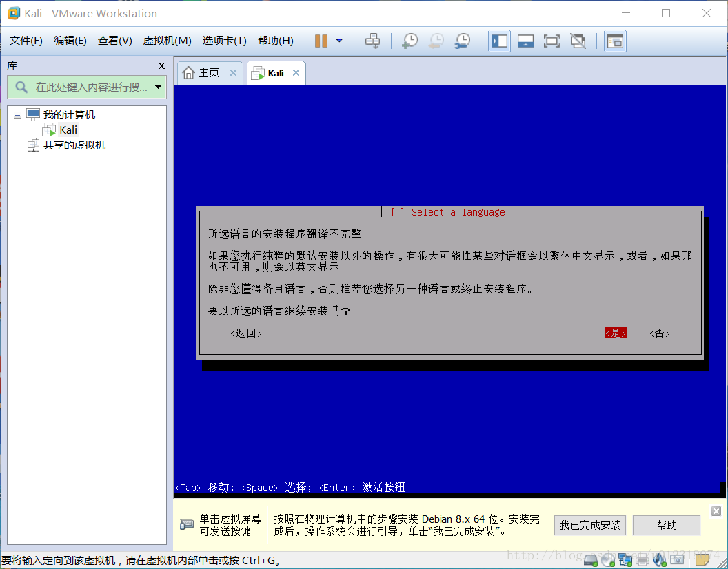The width and height of the screenshot is (728, 569).
Task: Open the 选项卡(T) menu
Action: (x=224, y=41)
